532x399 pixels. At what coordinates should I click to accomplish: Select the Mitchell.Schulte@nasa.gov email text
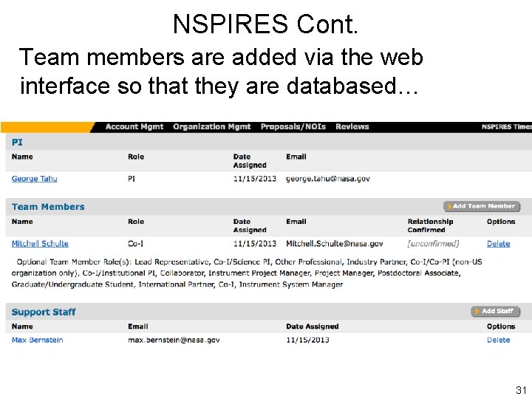335,244
